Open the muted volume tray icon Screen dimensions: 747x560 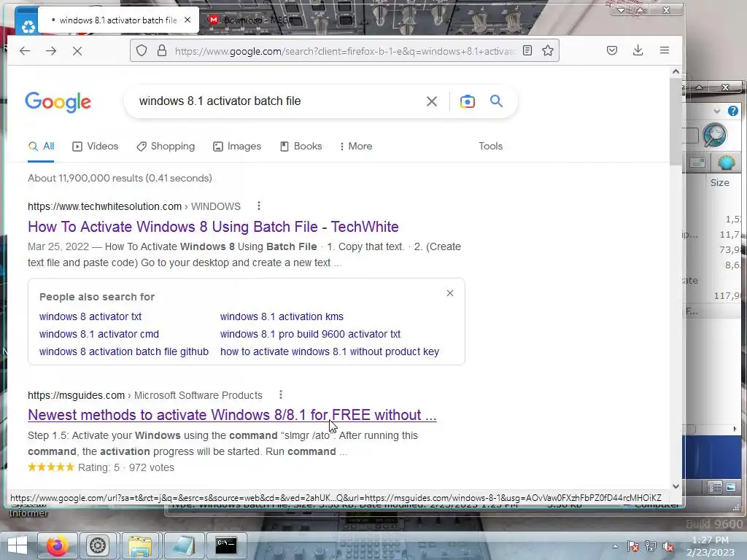[x=668, y=547]
